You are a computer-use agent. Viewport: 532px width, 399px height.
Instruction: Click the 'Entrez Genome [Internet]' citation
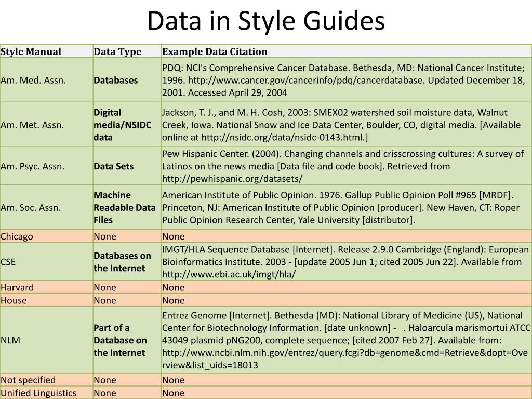tap(346, 340)
